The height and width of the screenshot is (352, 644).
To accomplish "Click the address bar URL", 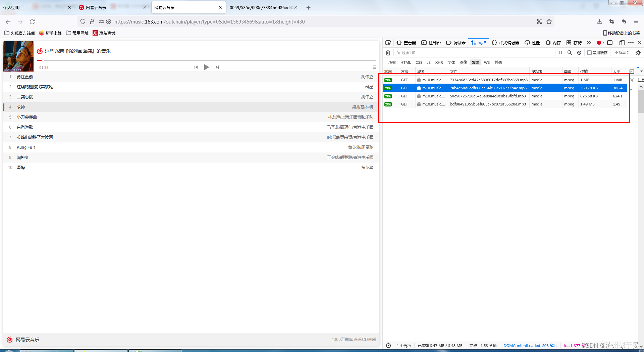I will 209,22.
